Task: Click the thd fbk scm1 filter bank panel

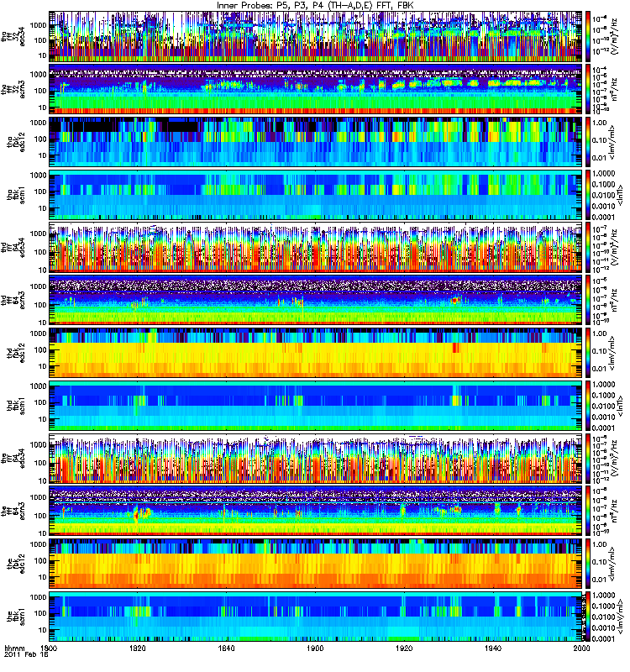Action: (316, 406)
